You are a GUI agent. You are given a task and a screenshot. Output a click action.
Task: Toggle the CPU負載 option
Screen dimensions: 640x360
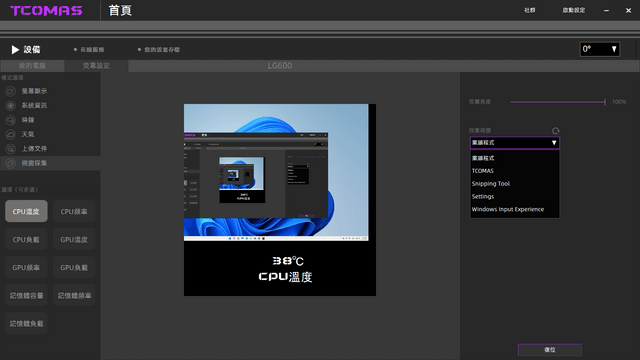[26, 240]
